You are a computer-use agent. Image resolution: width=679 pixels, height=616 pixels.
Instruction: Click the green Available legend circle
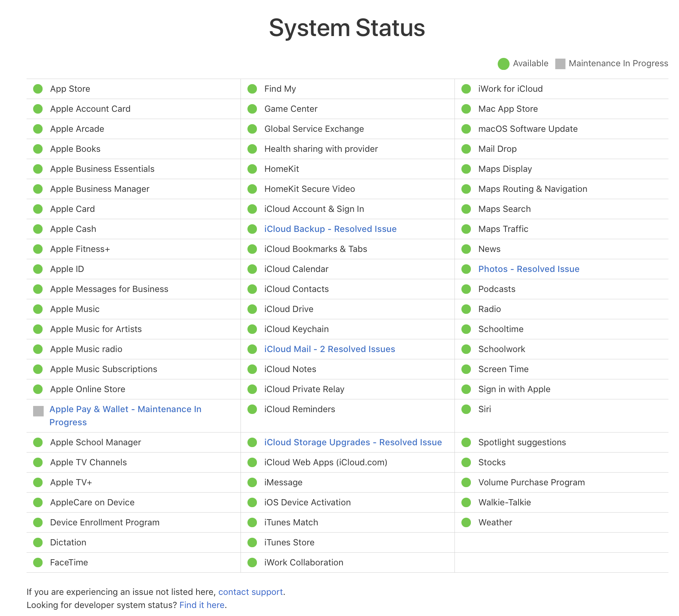504,64
